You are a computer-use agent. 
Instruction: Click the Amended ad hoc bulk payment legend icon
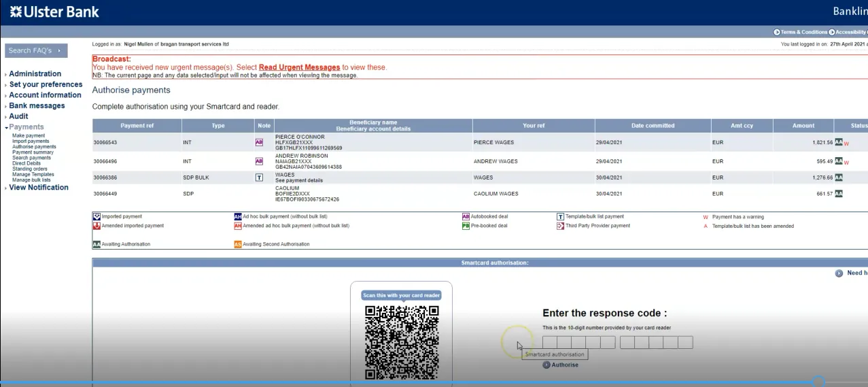coord(238,226)
